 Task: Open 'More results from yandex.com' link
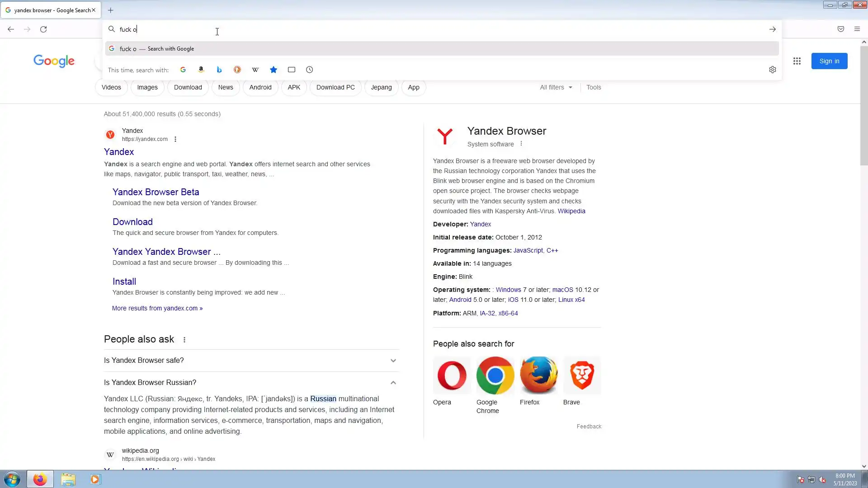[157, 308]
